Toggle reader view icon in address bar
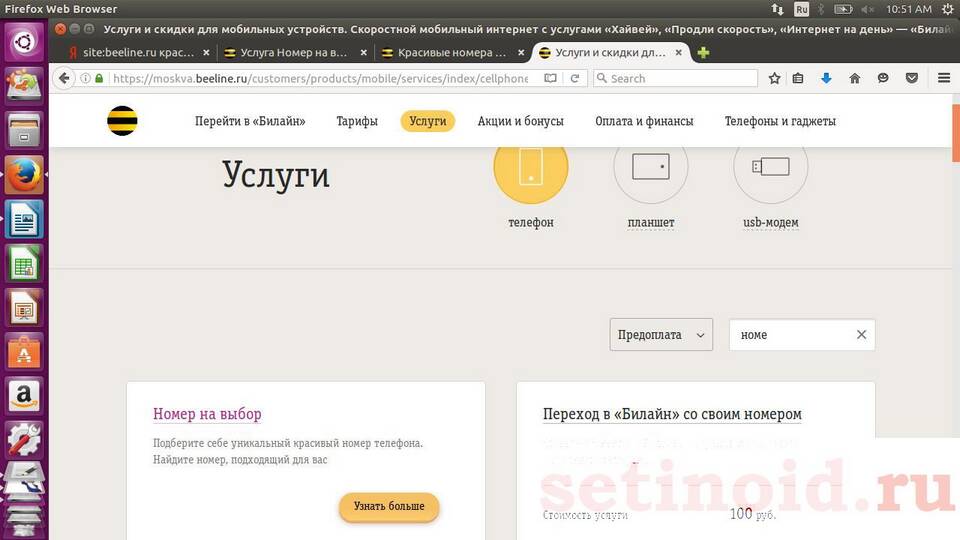Image resolution: width=960 pixels, height=540 pixels. click(550, 78)
